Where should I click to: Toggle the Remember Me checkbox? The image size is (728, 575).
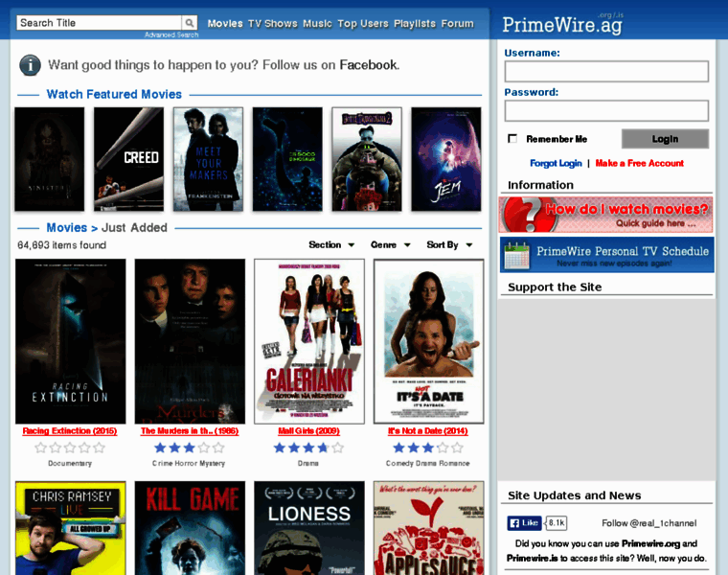(512, 138)
